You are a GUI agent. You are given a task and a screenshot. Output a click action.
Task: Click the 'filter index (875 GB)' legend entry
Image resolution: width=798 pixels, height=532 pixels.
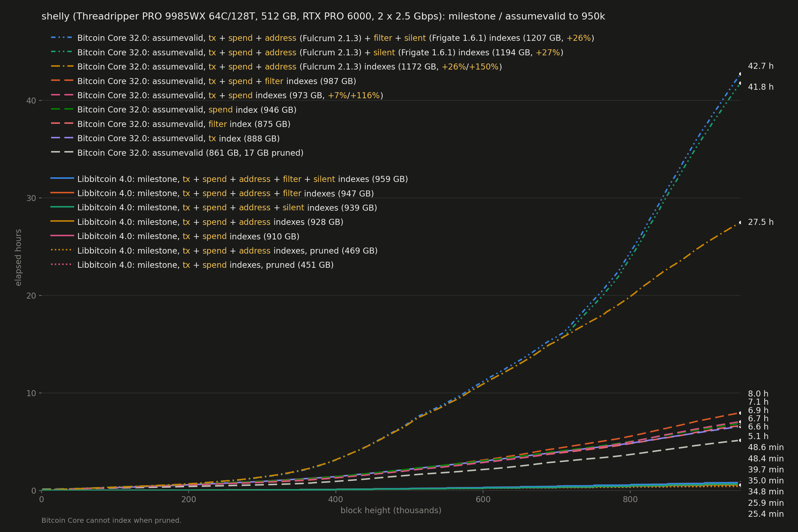click(x=171, y=124)
